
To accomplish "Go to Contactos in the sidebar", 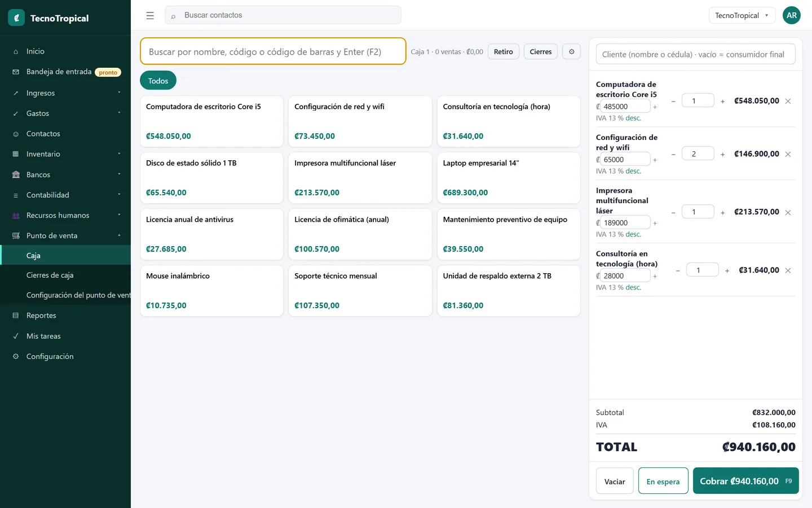I will point(65,134).
